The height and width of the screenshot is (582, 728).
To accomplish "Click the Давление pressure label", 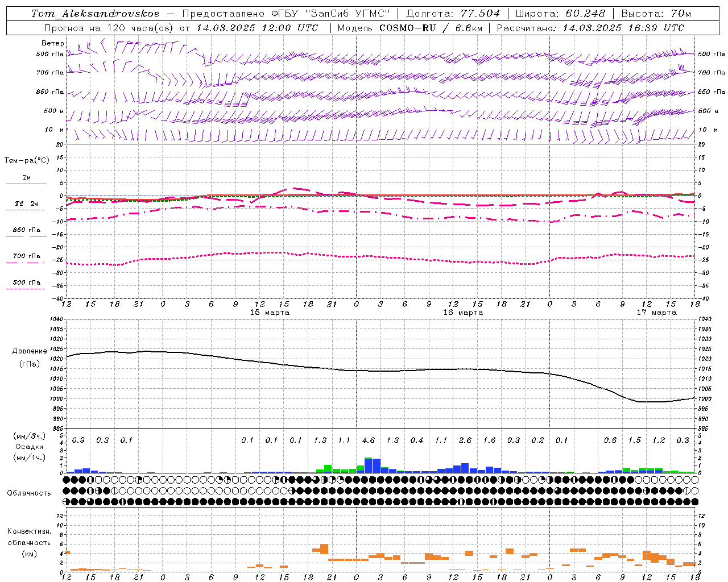I will click(x=30, y=351).
